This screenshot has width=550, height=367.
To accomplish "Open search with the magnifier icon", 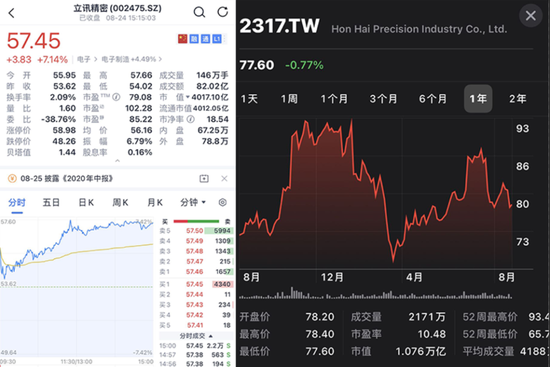I will tap(199, 12).
